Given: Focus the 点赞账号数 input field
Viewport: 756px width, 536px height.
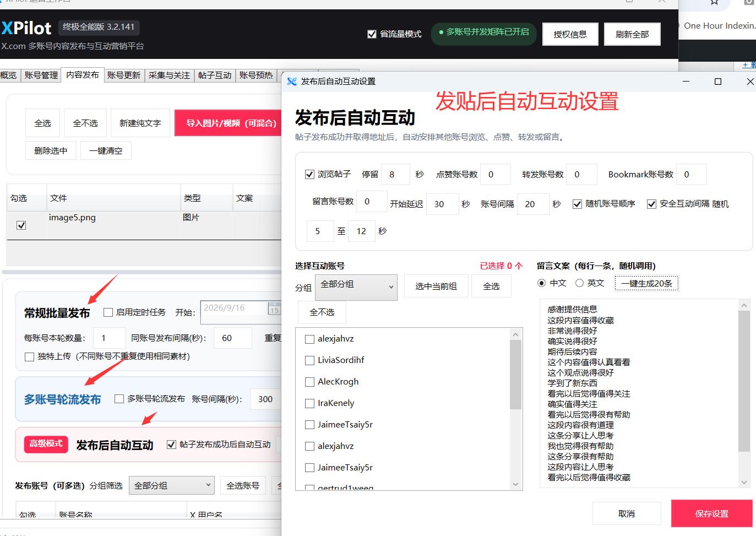Looking at the screenshot, I should (x=495, y=174).
